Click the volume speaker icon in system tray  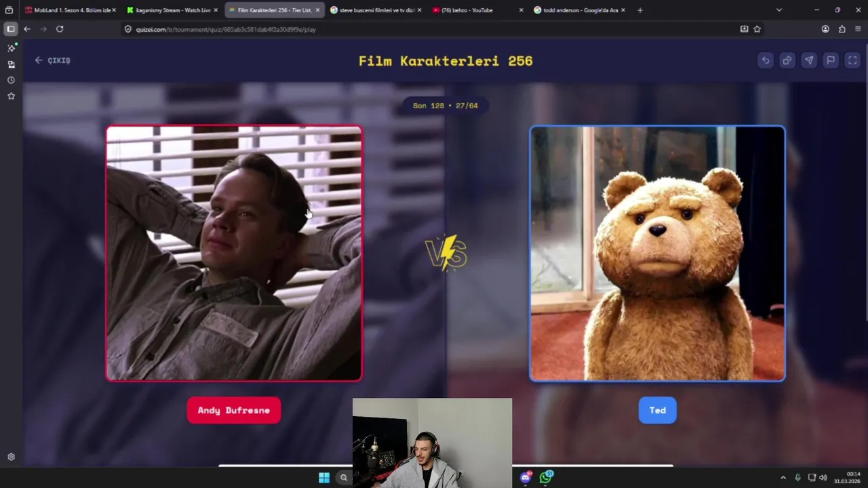823,478
